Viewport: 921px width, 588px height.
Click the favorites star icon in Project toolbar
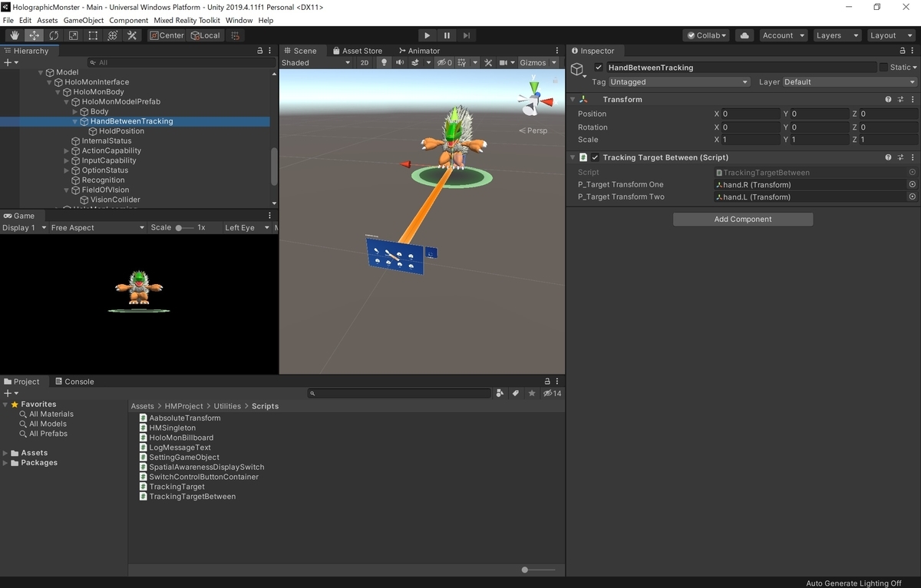[x=531, y=393]
